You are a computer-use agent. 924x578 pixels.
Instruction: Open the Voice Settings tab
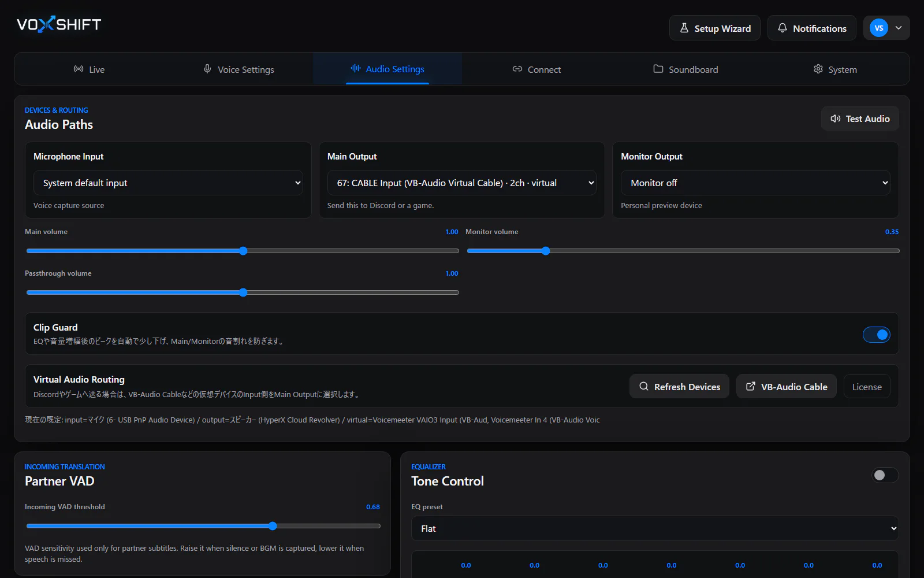[x=239, y=69]
